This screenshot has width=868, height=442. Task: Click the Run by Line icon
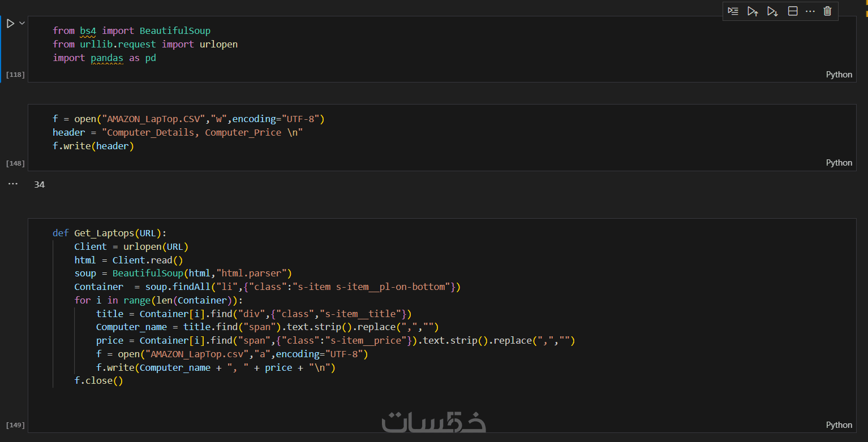click(x=733, y=11)
